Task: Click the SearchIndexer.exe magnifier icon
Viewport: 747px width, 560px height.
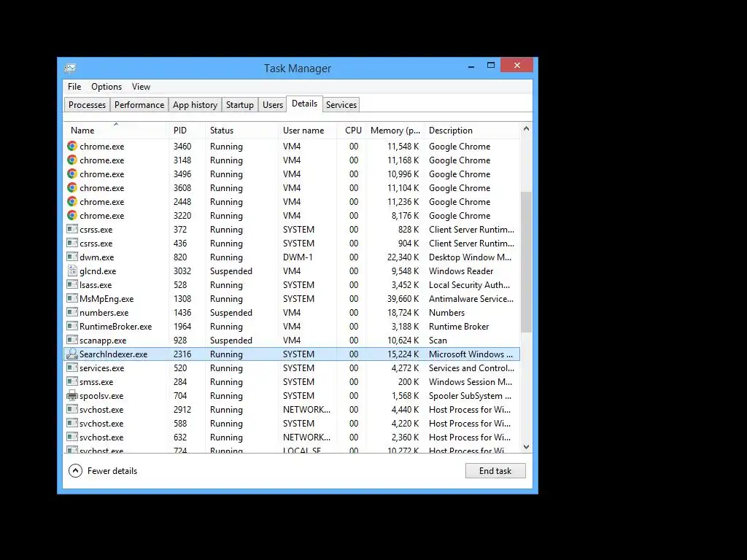Action: 72,354
